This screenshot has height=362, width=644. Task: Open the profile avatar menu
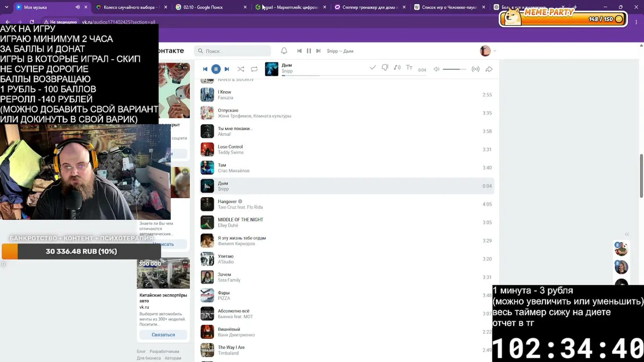tap(485, 51)
